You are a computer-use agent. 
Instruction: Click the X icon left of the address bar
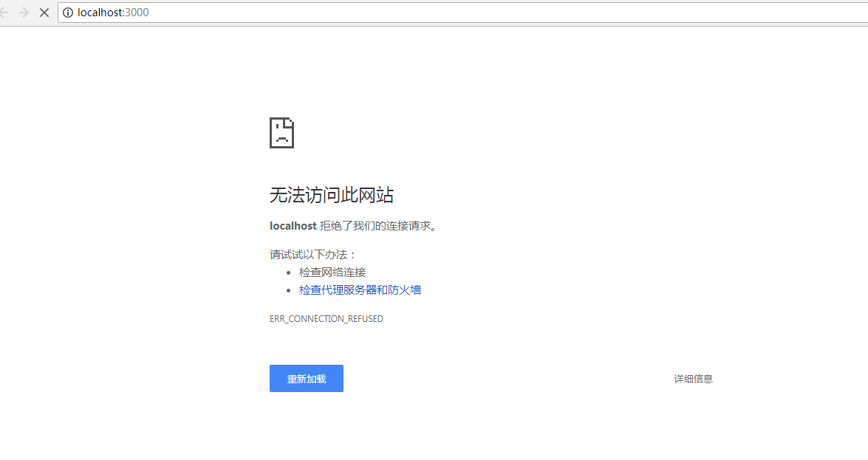[44, 13]
